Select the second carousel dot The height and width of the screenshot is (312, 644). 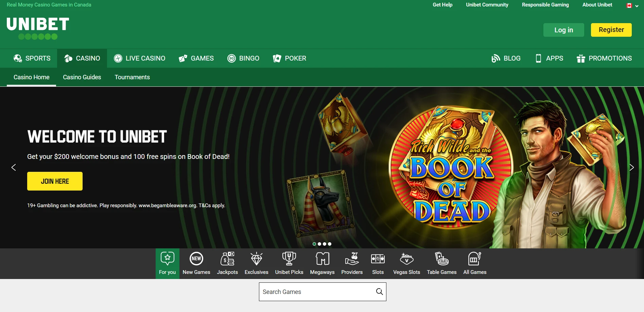click(x=319, y=244)
